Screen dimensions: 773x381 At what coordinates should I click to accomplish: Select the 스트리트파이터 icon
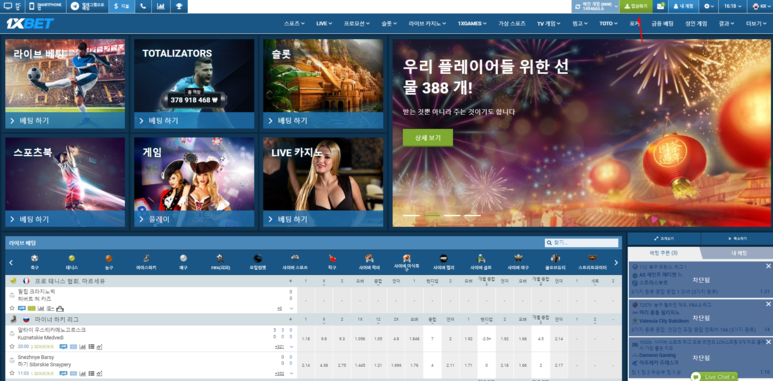coord(593,262)
